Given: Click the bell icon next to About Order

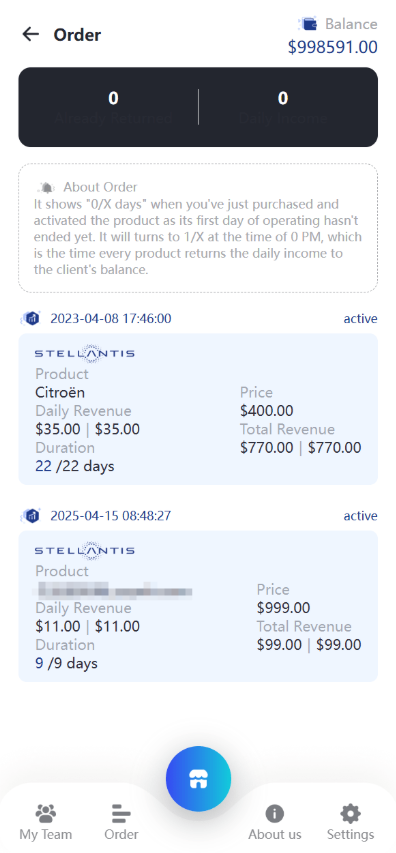Looking at the screenshot, I should pos(47,188).
